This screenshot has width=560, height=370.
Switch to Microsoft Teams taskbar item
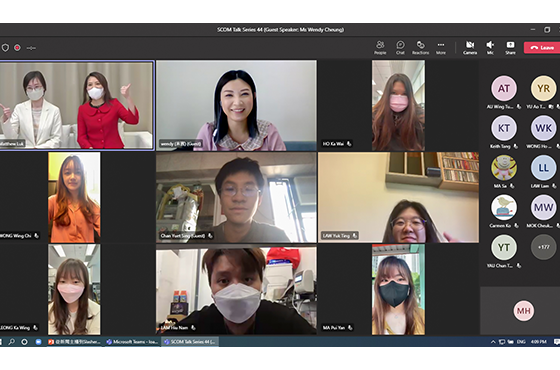click(x=132, y=342)
